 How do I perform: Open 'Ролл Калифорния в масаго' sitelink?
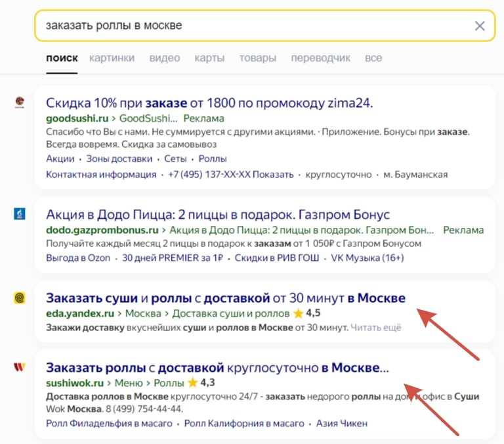[244, 424]
